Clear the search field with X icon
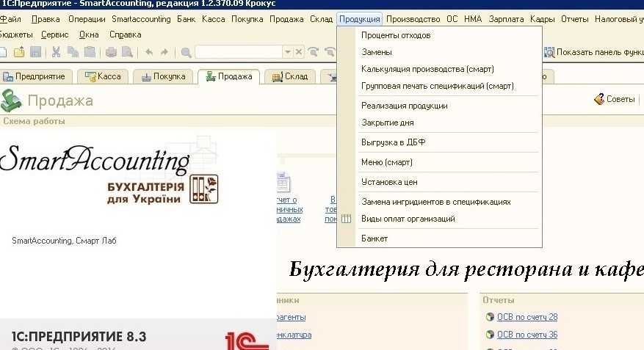 [x=299, y=52]
